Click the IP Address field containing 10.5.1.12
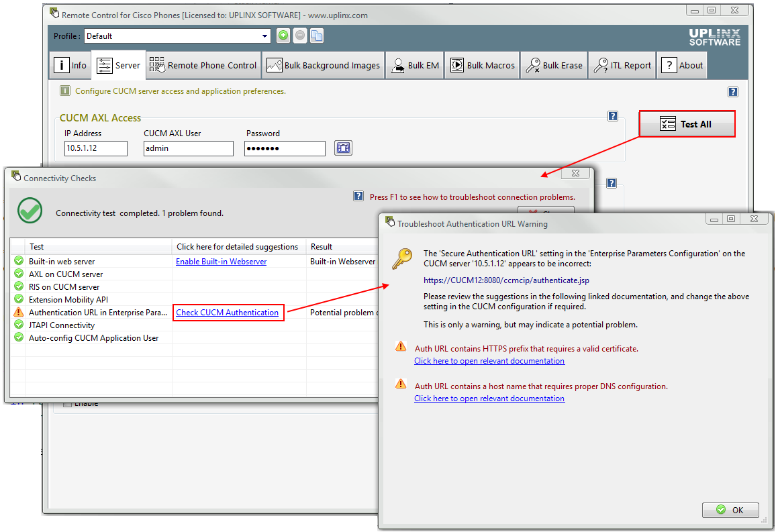Screen dimensions: 778x532 pos(96,148)
